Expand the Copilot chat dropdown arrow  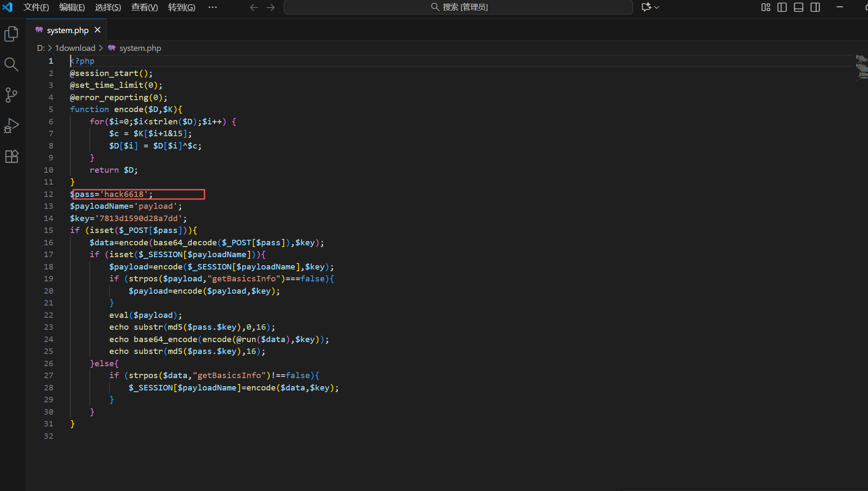tap(657, 7)
